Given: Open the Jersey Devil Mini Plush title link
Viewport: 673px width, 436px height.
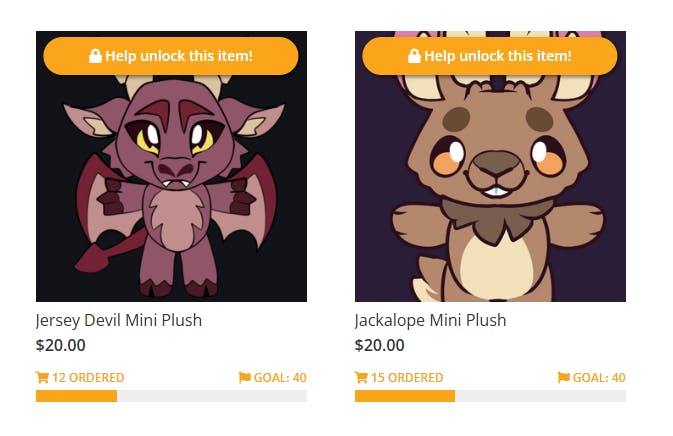Looking at the screenshot, I should click(x=119, y=321).
